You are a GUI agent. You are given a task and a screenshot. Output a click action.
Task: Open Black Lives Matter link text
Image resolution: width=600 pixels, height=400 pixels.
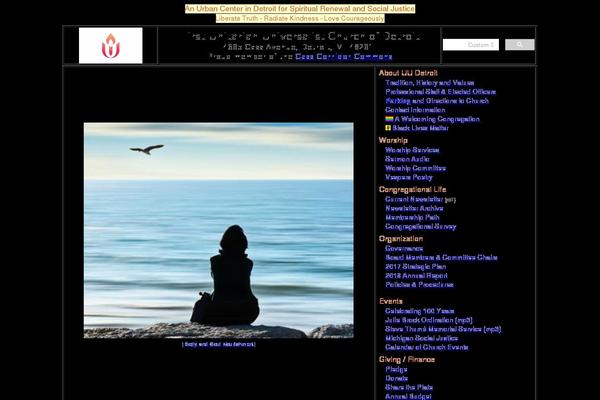(x=420, y=128)
